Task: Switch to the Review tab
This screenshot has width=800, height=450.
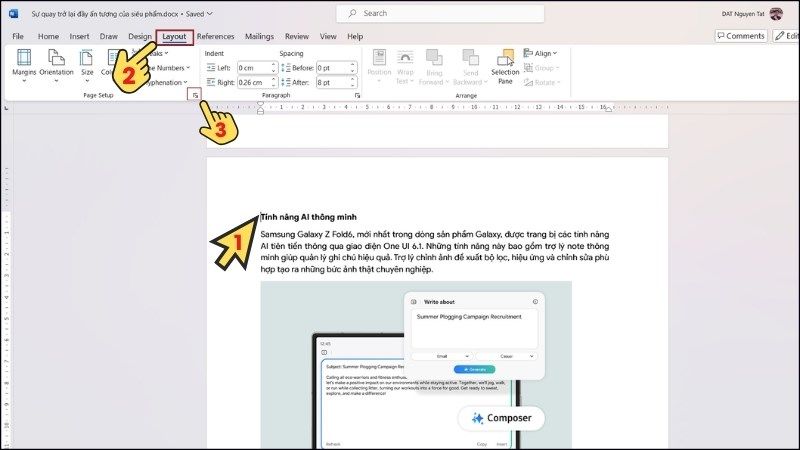Action: (296, 36)
